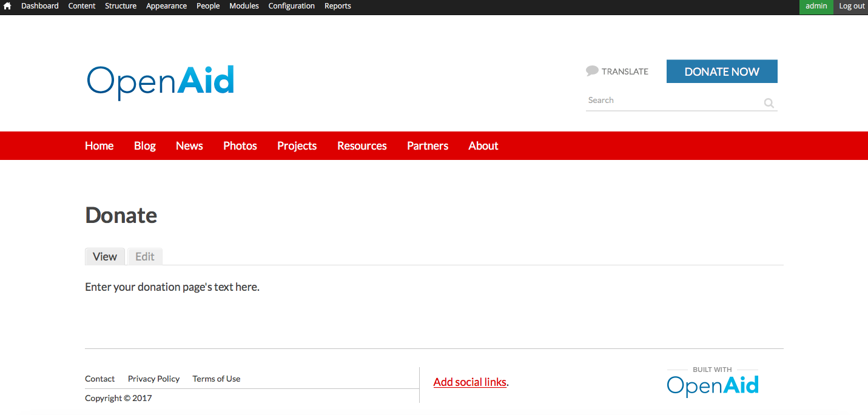Click the text 'Enter your donation page's text here.'
This screenshot has height=415, width=868.
172,287
